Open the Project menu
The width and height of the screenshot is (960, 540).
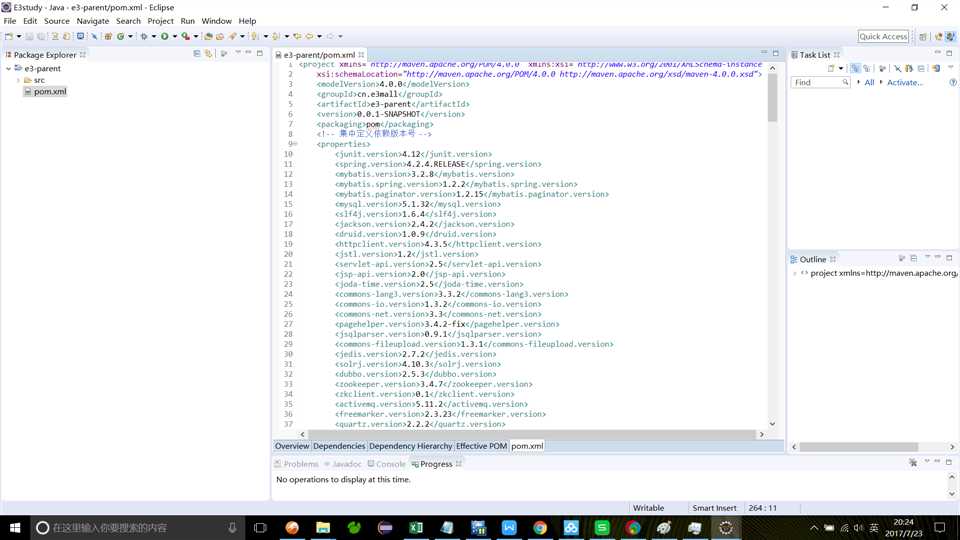coord(160,21)
